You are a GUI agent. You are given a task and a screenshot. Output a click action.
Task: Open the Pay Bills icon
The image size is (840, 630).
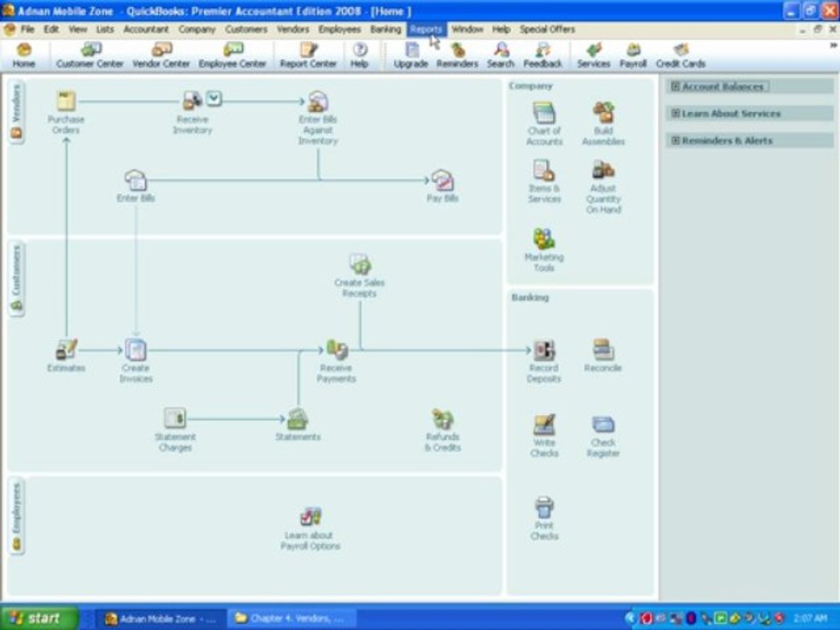point(442,180)
